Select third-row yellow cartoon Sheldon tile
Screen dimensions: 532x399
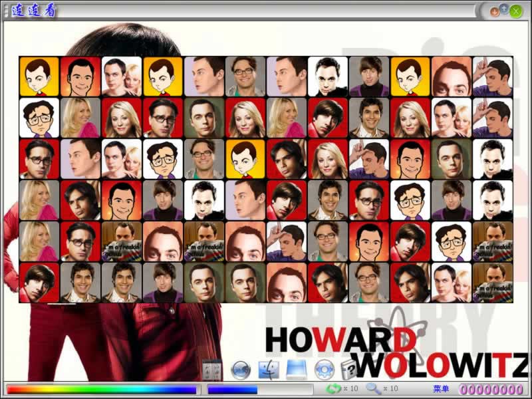[x=245, y=159]
